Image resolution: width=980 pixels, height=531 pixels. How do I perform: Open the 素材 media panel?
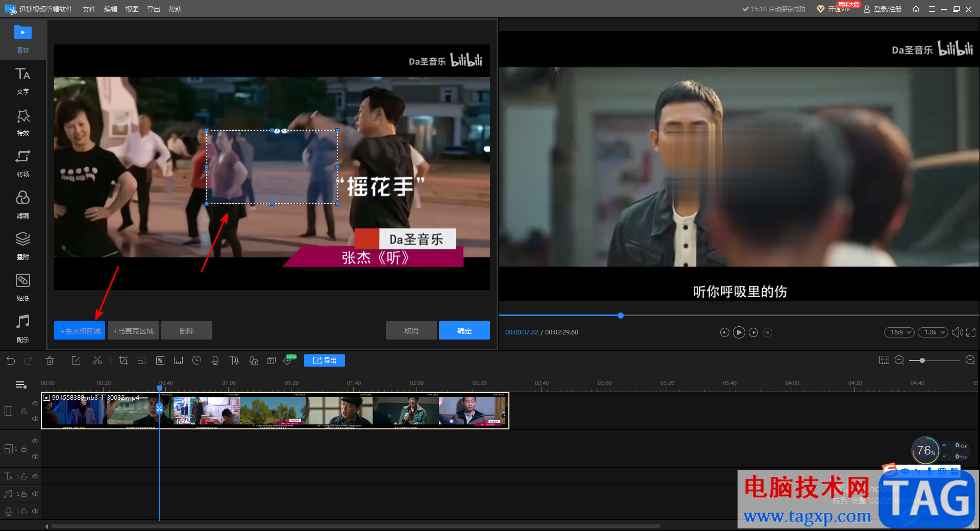pyautogui.click(x=23, y=39)
